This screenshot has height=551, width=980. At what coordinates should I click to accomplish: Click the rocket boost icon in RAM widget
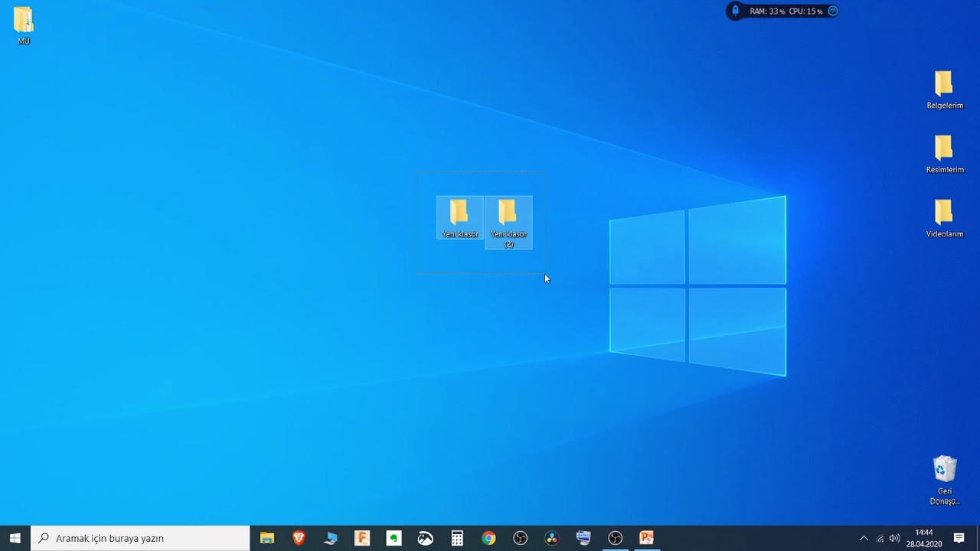pos(736,11)
